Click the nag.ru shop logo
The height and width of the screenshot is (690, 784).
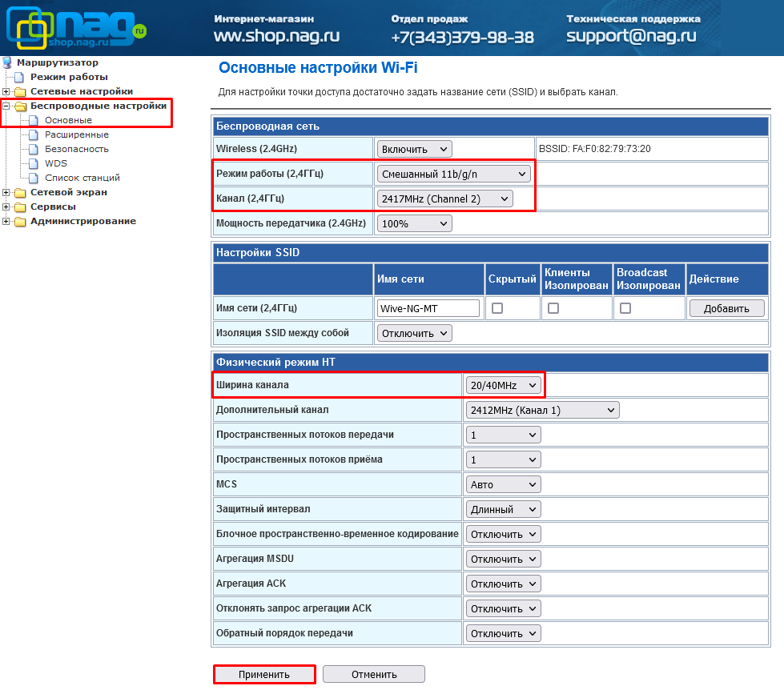point(76,29)
